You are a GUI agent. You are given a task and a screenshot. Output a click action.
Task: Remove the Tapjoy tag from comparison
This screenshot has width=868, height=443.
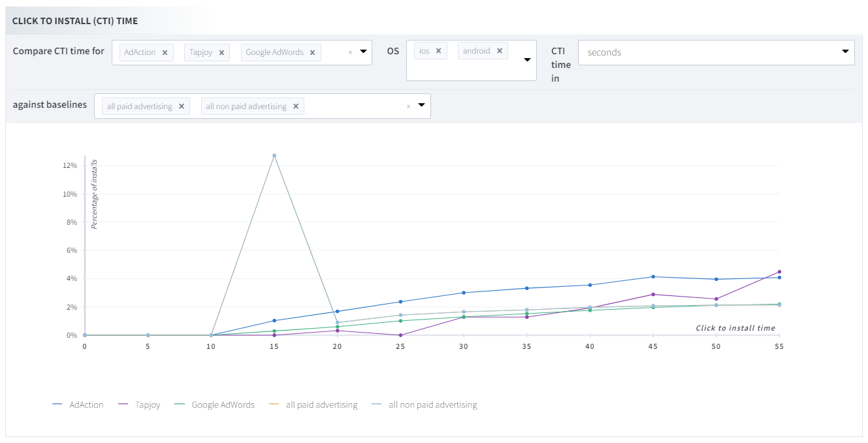(x=221, y=53)
